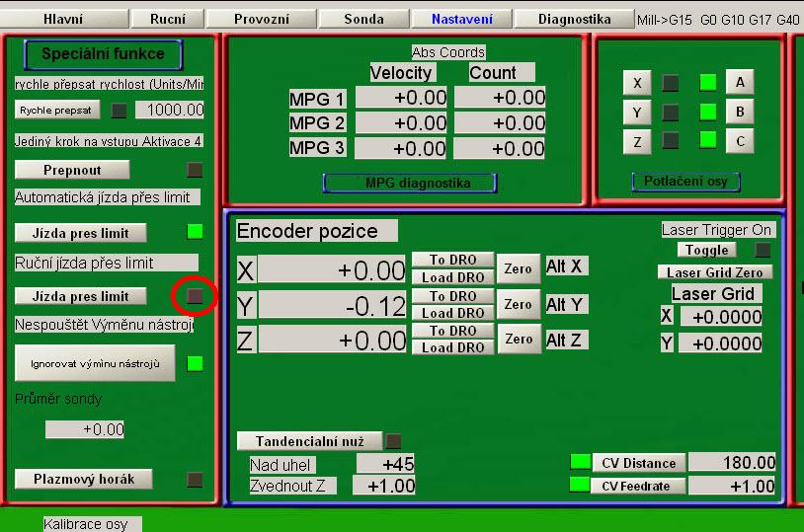The image size is (804, 532).
Task: Zero the X encoder position
Action: (518, 268)
